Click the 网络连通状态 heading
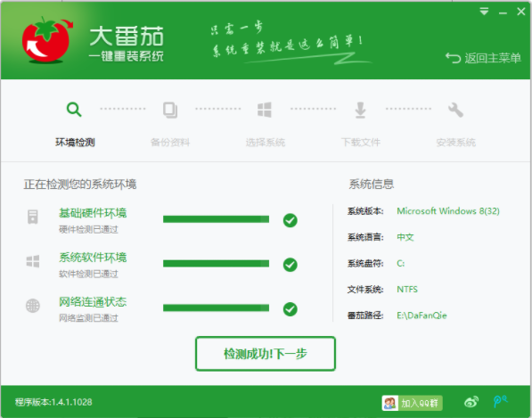The width and height of the screenshot is (532, 418). (93, 302)
